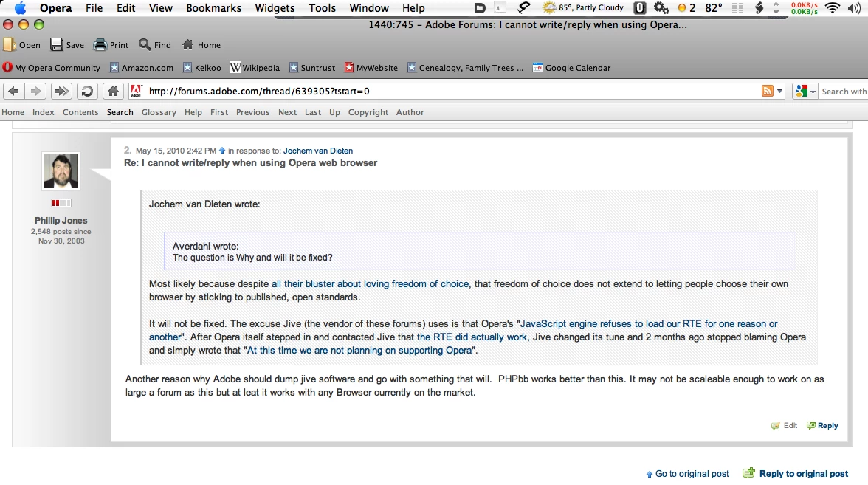Viewport: 868px width, 485px height.
Task: Click the 0.0KB/s network speed indicator
Action: (805, 7)
